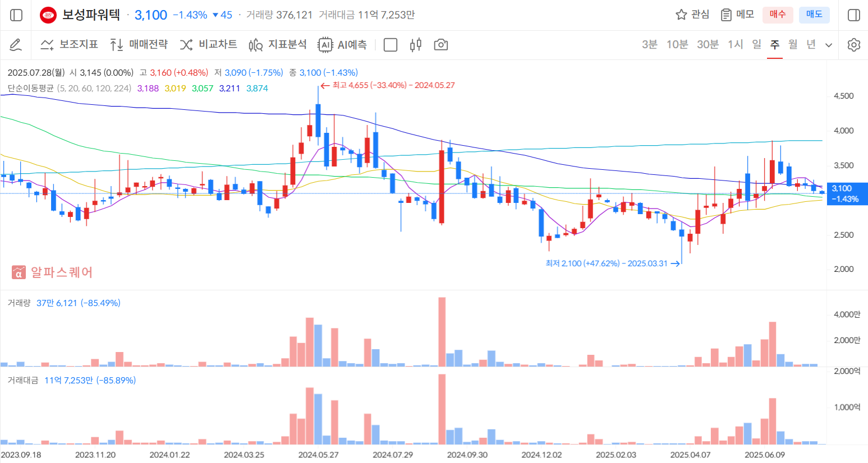This screenshot has width=868, height=463.
Task: Toggle the left sidebar panel icon
Action: [16, 15]
